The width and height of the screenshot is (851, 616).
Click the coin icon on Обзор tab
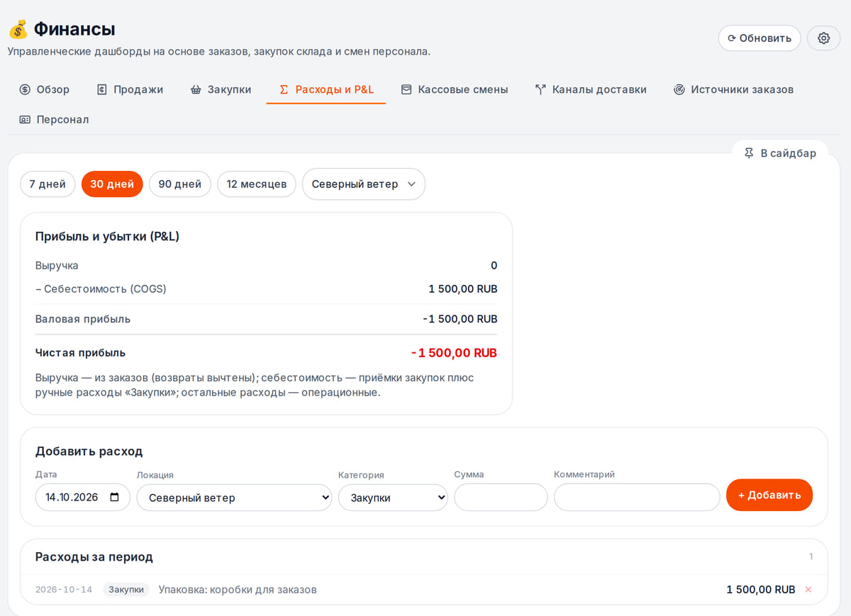pos(25,89)
